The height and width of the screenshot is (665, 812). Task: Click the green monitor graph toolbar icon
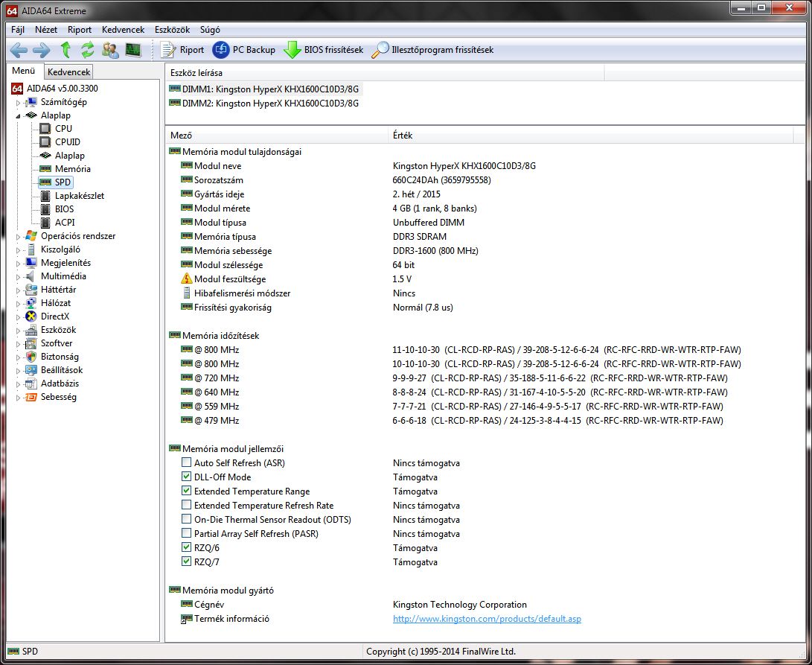(133, 50)
